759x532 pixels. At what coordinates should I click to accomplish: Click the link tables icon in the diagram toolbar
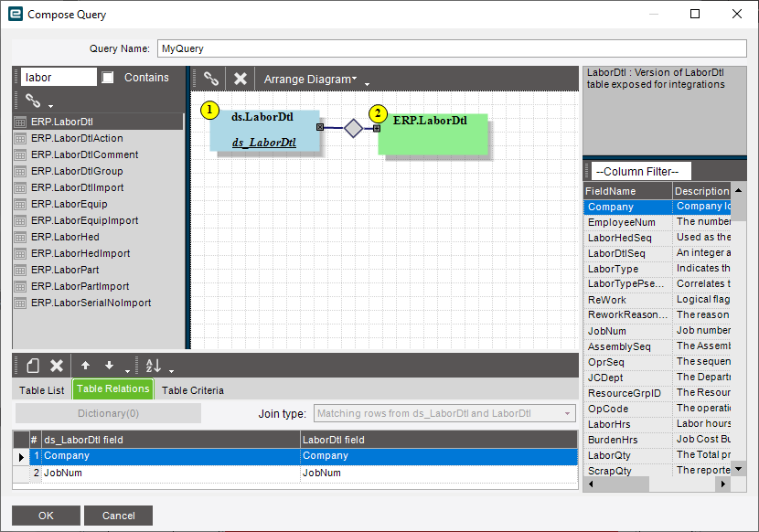(210, 79)
